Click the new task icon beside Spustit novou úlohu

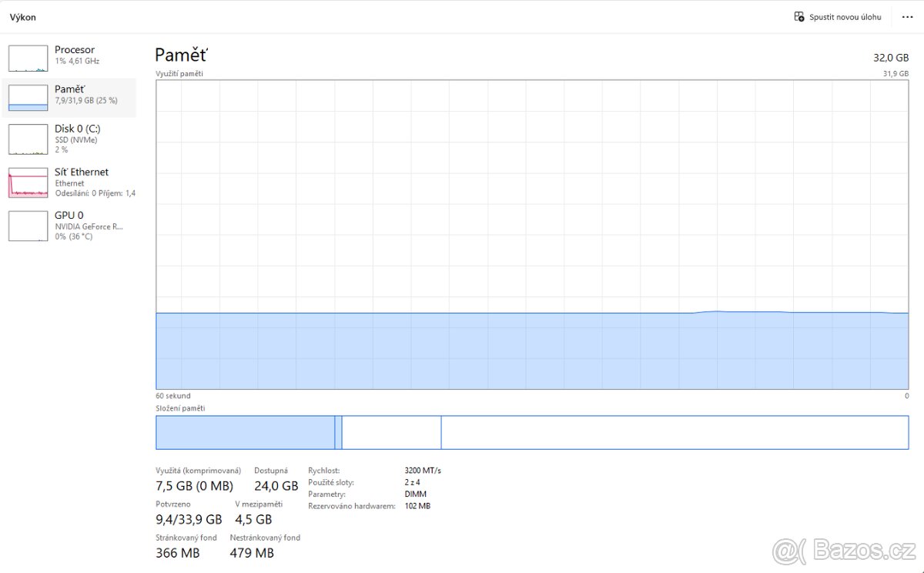799,16
